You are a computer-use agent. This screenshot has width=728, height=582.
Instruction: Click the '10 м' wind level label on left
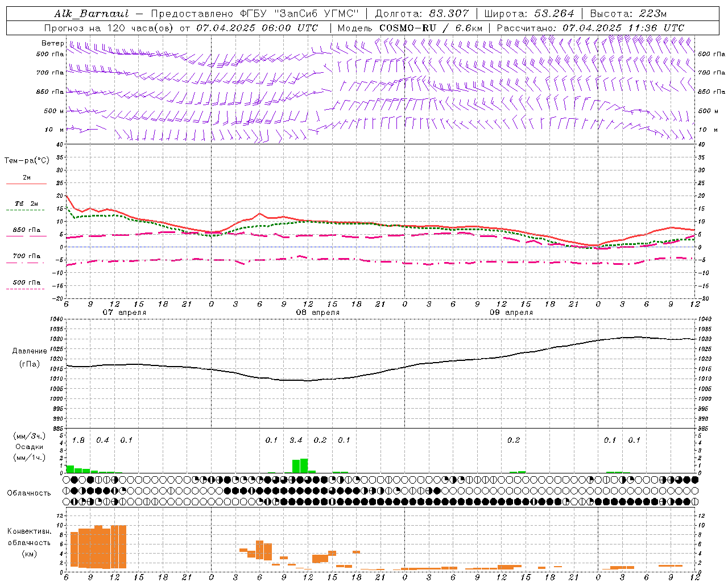[x=54, y=130]
